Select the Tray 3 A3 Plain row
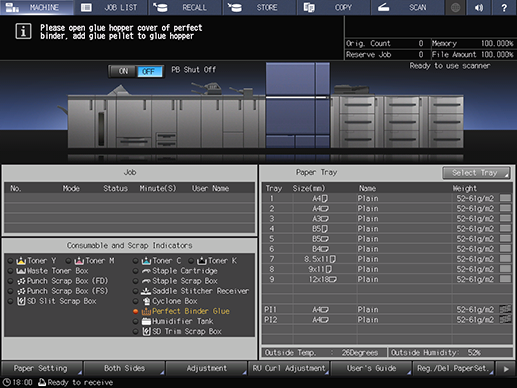517x388 pixels. tap(387, 219)
